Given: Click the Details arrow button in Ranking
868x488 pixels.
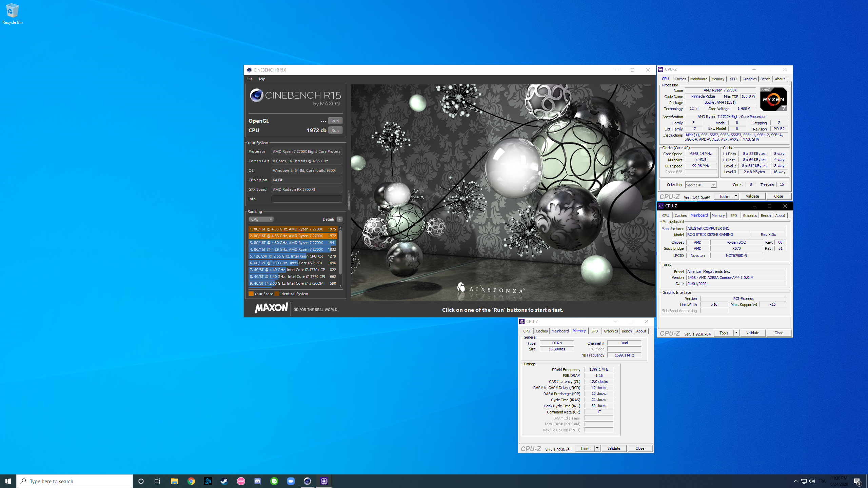Looking at the screenshot, I should [340, 219].
